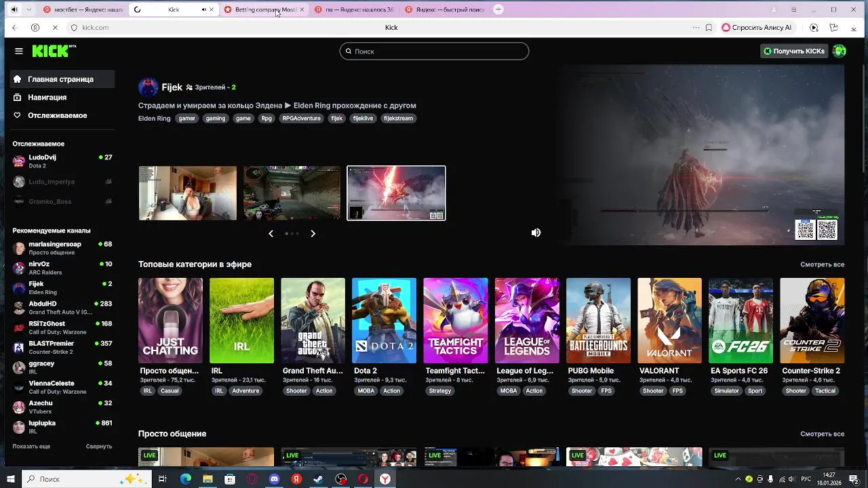Go to Главная страница in sidebar
The image size is (868, 488).
(x=62, y=79)
